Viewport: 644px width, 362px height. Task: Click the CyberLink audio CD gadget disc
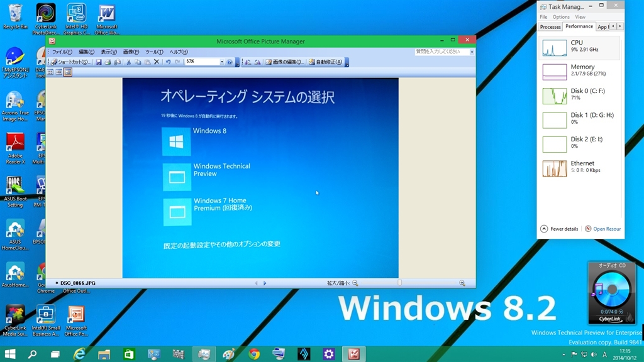612,289
